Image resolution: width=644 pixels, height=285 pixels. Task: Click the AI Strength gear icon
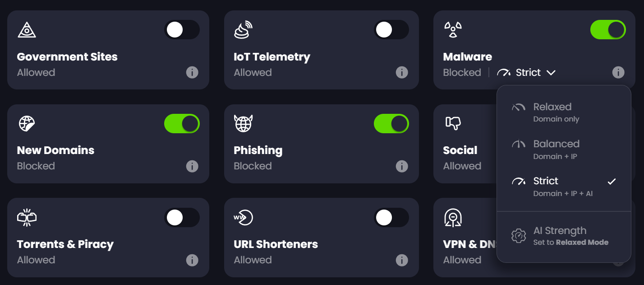(519, 235)
